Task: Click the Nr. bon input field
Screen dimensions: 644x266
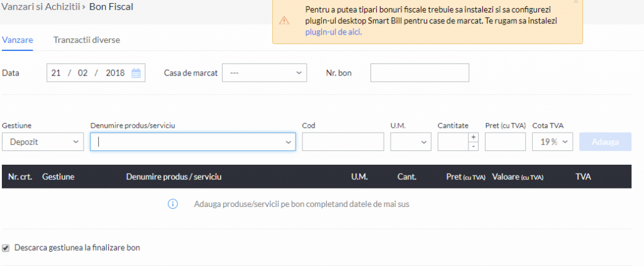Action: click(419, 73)
